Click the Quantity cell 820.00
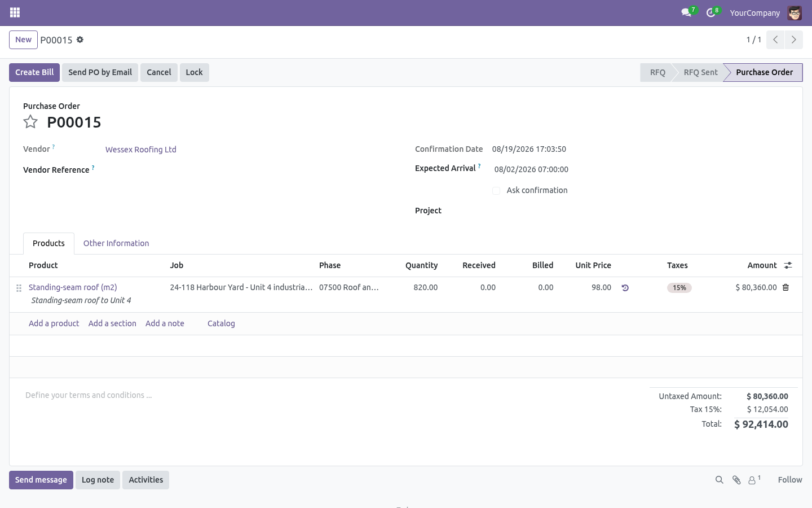Image resolution: width=812 pixels, height=508 pixels. coord(425,287)
